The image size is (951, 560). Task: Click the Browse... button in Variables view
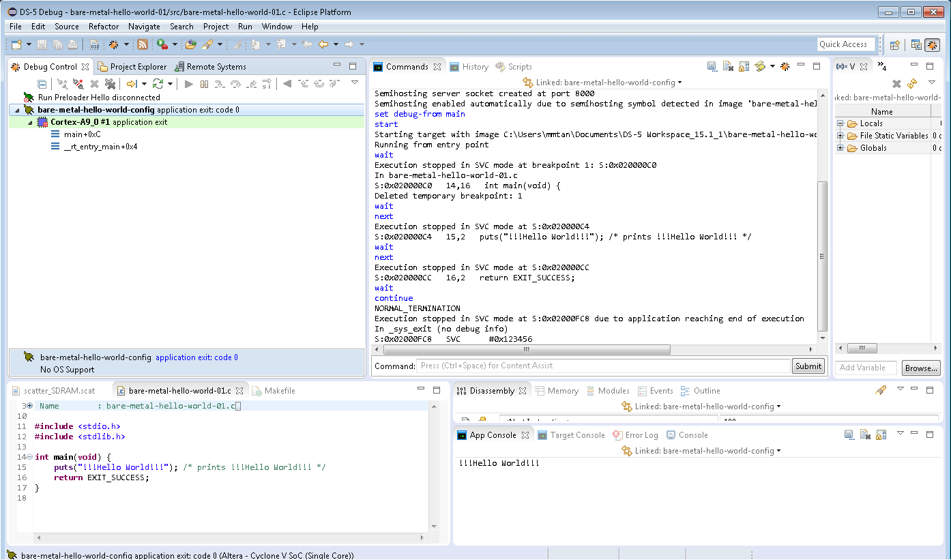921,368
